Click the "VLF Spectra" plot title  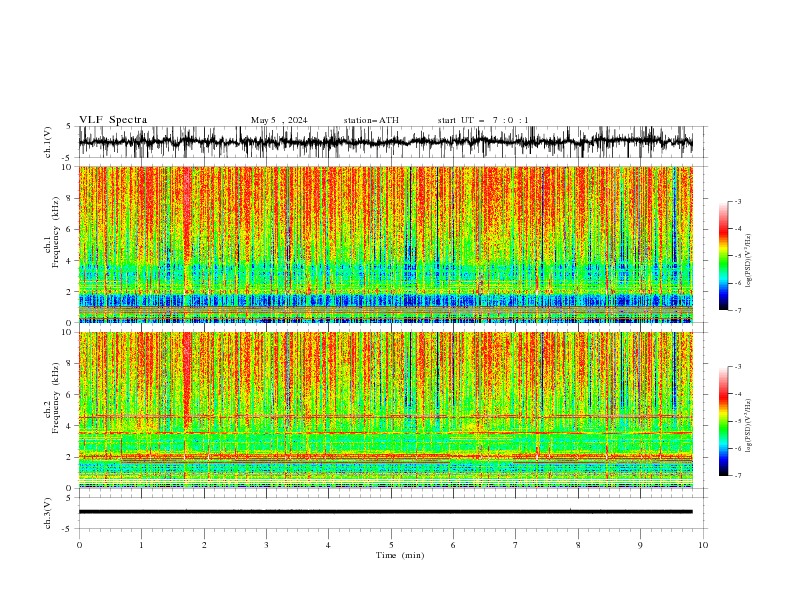(x=113, y=120)
